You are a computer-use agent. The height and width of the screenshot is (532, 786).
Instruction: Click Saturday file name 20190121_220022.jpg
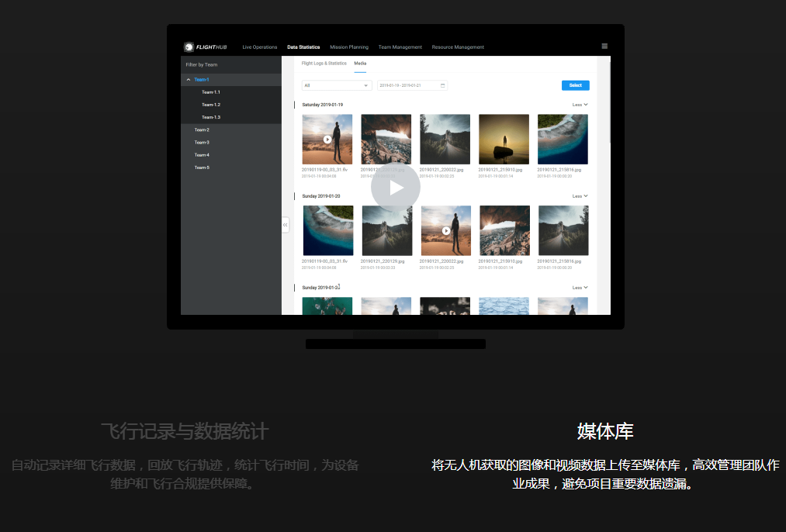(x=441, y=170)
